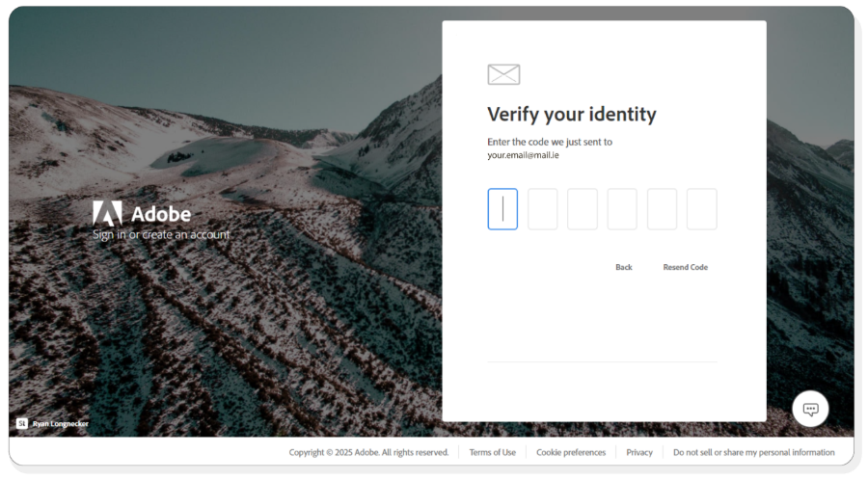Click the Copyright 2025 Adobe text

click(x=368, y=452)
